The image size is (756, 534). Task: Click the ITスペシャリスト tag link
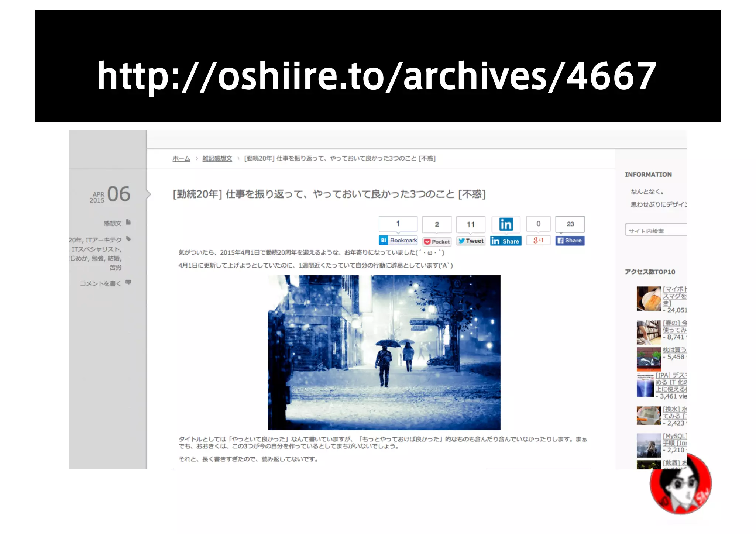pyautogui.click(x=96, y=249)
